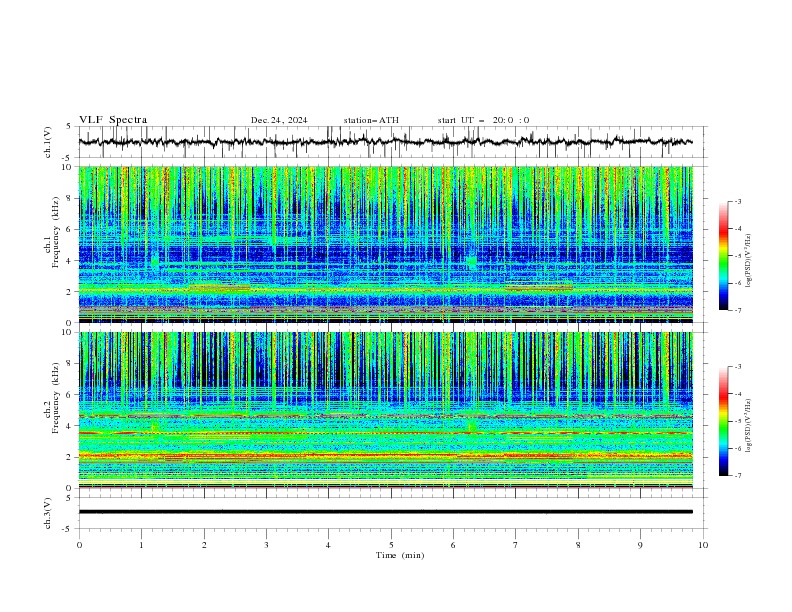Click the "-7" tick on ch.2 colorbar
Viewport: 792px width, 612px height.
(737, 476)
